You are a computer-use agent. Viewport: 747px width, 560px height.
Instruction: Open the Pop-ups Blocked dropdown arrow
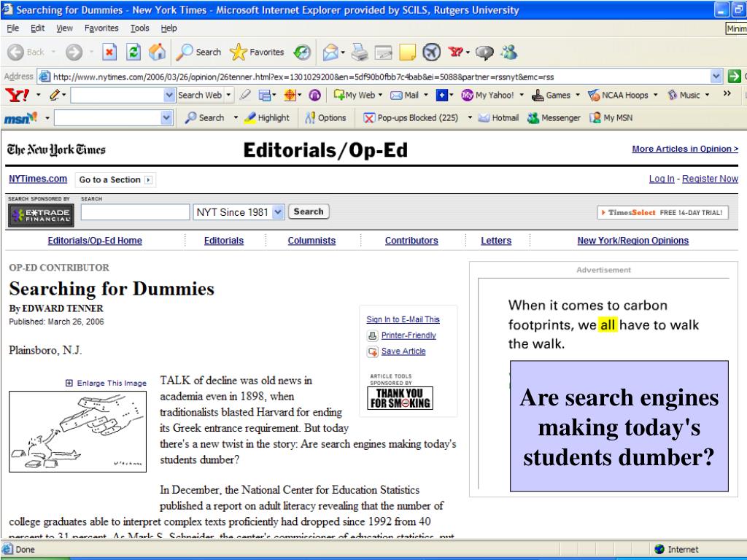click(x=470, y=117)
